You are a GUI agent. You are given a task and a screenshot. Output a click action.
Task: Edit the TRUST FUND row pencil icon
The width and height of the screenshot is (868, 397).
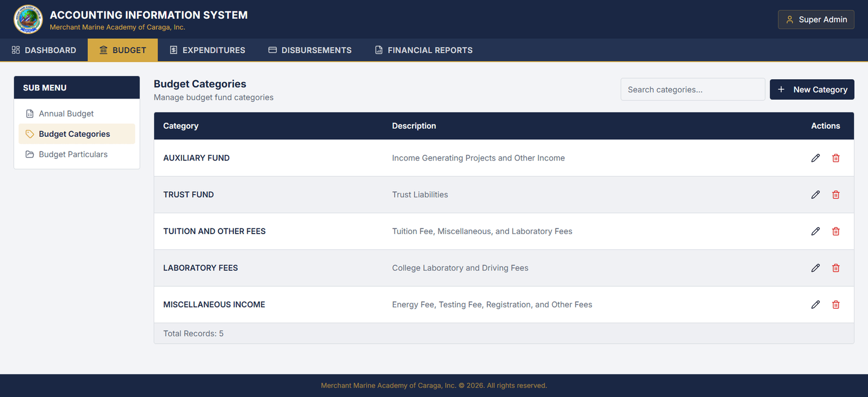(x=815, y=195)
